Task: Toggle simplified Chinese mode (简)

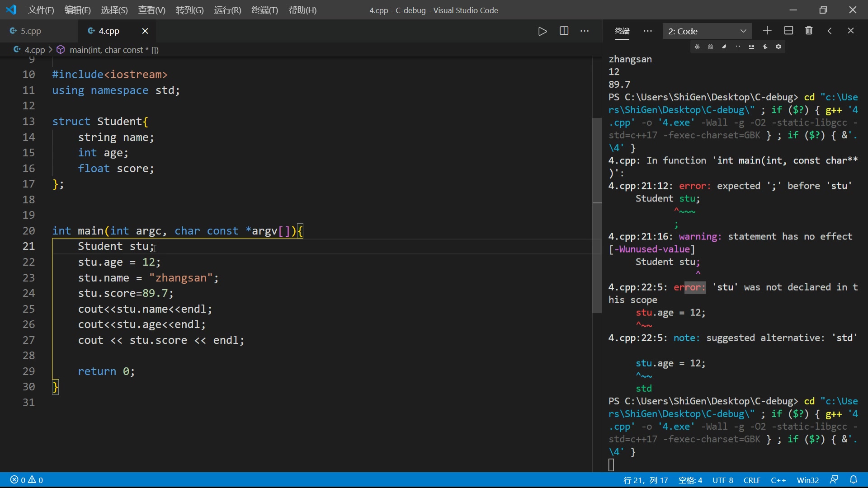Action: 711,47
